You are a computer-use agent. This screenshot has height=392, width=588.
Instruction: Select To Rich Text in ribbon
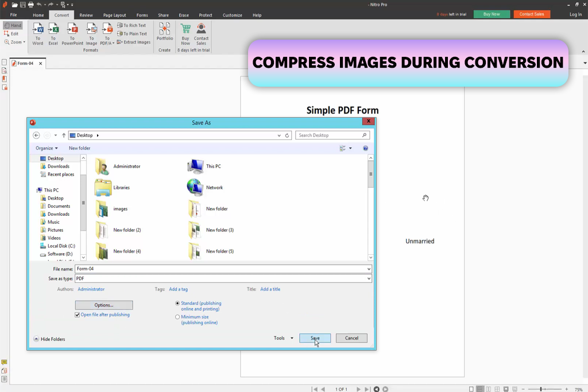[x=131, y=25]
